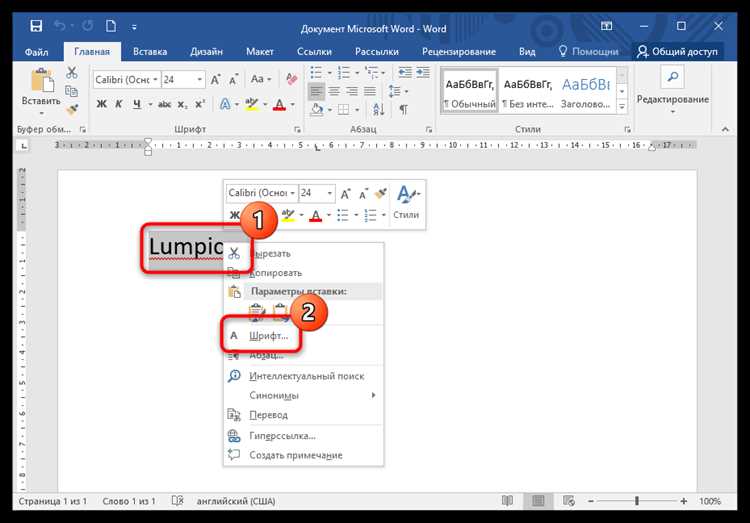Click the Save icon in title bar
Image resolution: width=750 pixels, height=523 pixels.
pyautogui.click(x=36, y=26)
